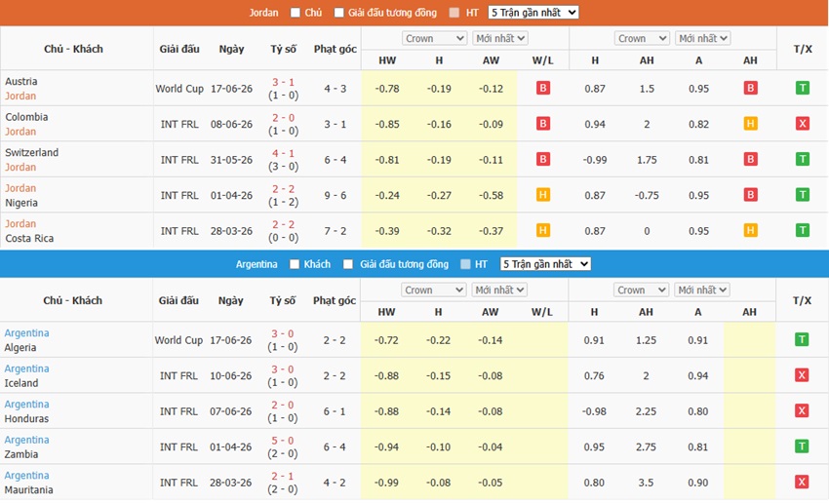Image resolution: width=829 pixels, height=504 pixels.
Task: Click the green T badge in Algeria row
Action: [802, 339]
